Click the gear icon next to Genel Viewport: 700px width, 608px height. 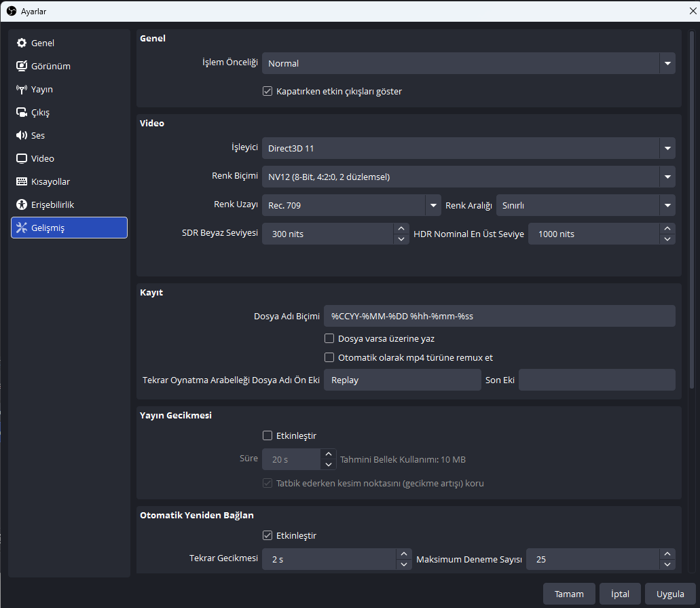[22, 43]
